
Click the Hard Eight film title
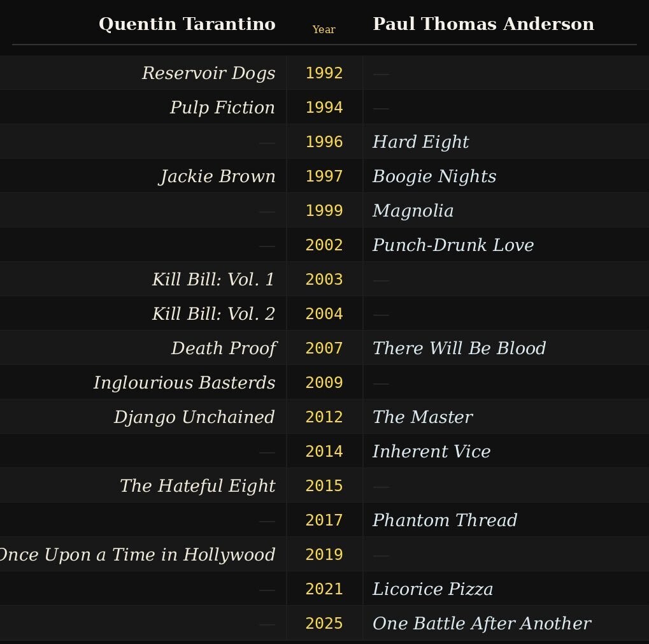click(x=420, y=142)
